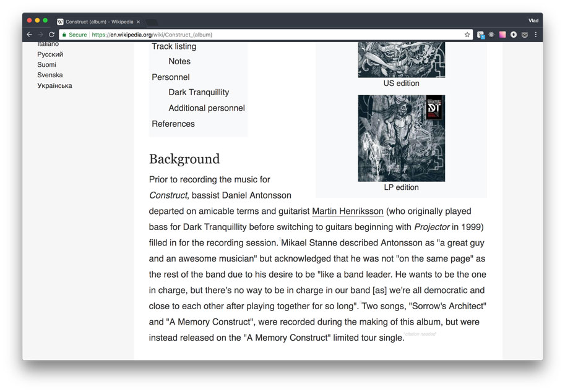Close the Construct (album) Wikipedia tab

click(x=138, y=22)
